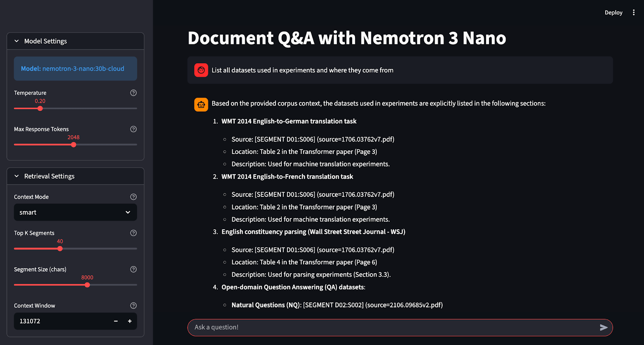Click the assistant robot avatar icon
Viewport: 644px width, 345px height.
[201, 104]
